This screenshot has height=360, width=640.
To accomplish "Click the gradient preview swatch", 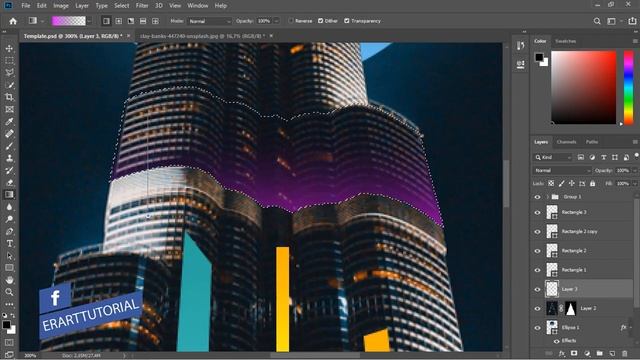I will click(x=69, y=21).
